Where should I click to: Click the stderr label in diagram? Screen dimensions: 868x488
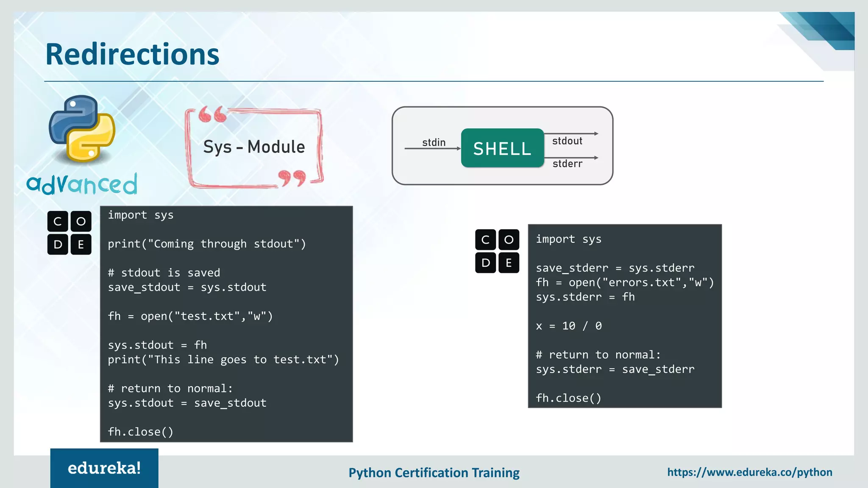click(568, 164)
